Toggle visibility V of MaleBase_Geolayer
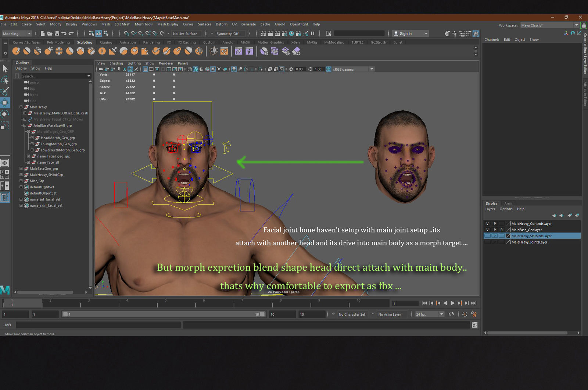This screenshot has height=390, width=588. [487, 230]
